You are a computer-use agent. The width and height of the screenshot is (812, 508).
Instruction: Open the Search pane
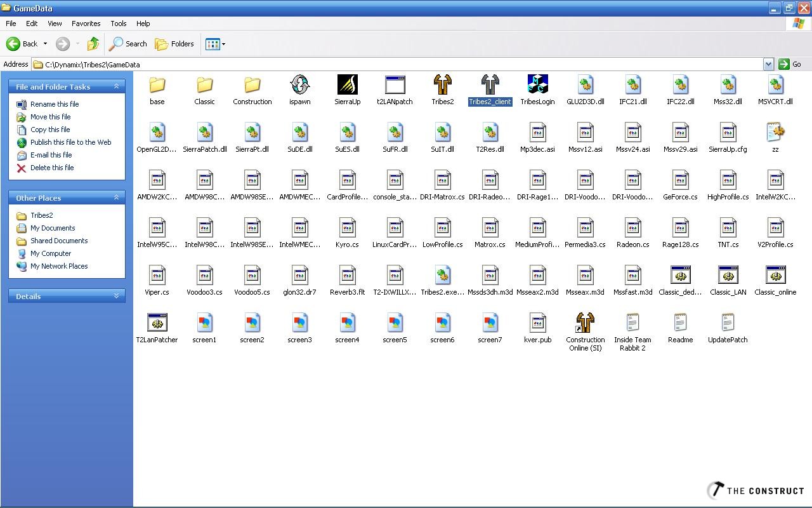pos(128,44)
